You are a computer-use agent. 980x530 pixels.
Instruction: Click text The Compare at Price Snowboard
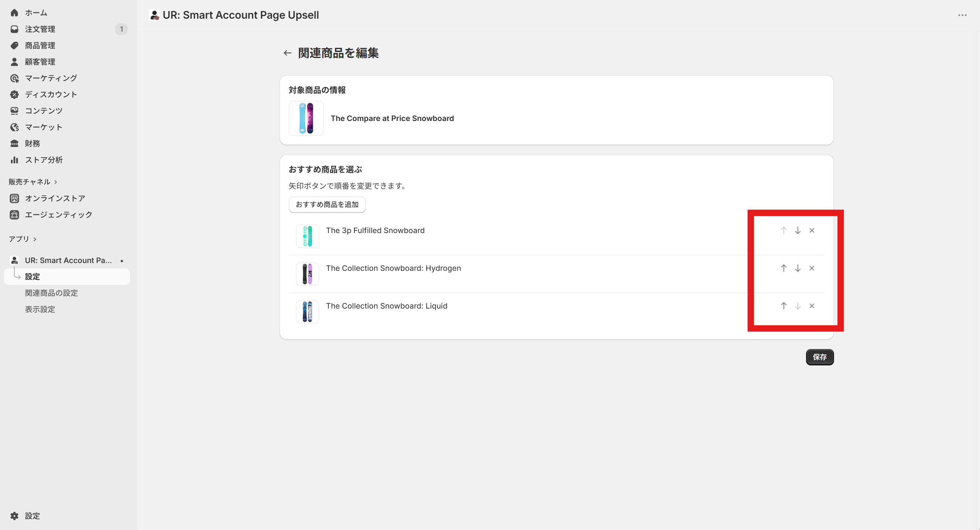tap(392, 118)
